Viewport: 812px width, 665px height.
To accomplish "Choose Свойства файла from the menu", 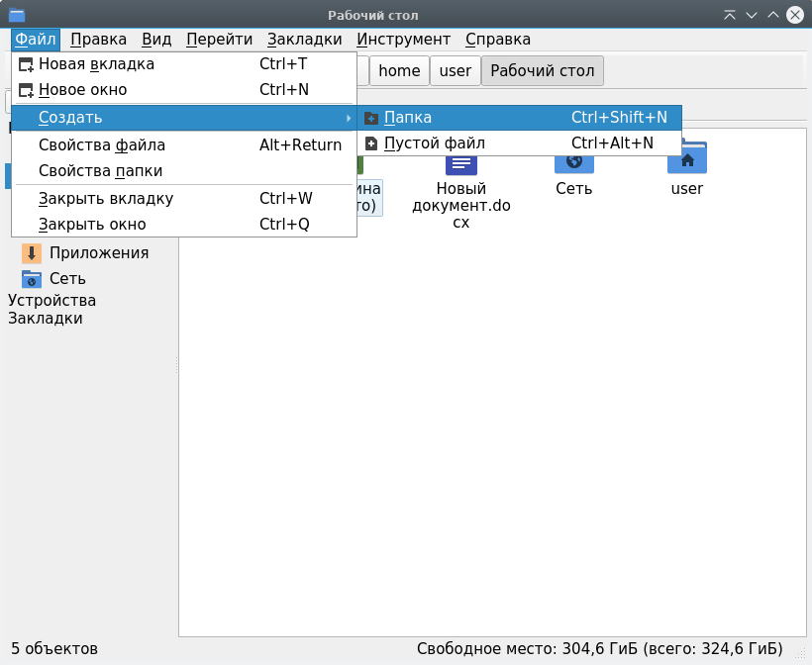I will 101,145.
